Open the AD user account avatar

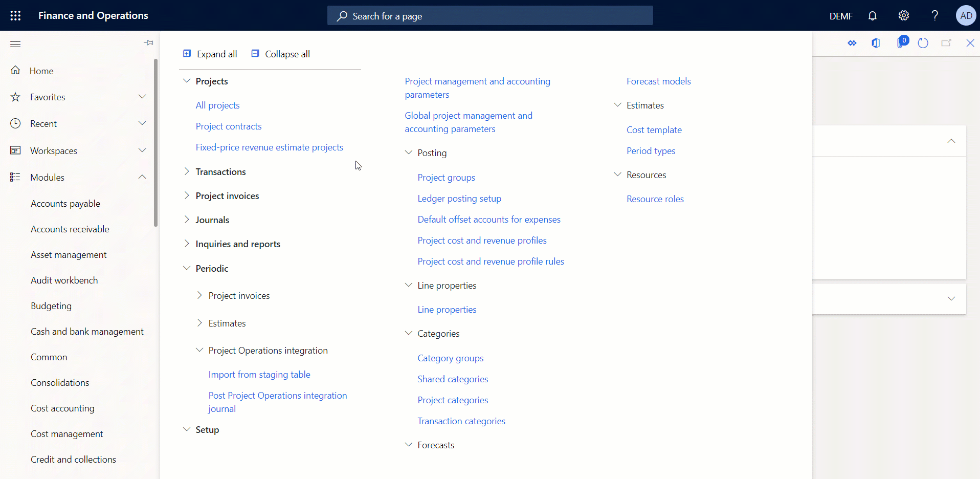click(x=966, y=15)
